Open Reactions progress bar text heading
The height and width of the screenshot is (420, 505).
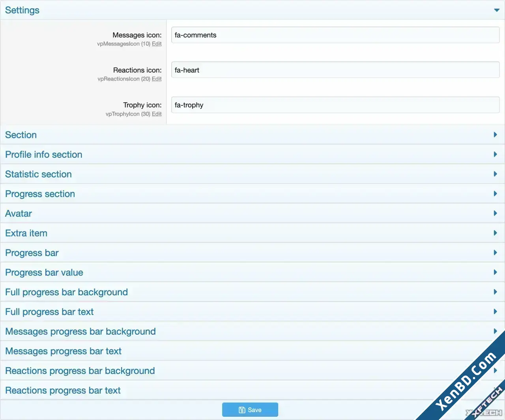click(63, 390)
